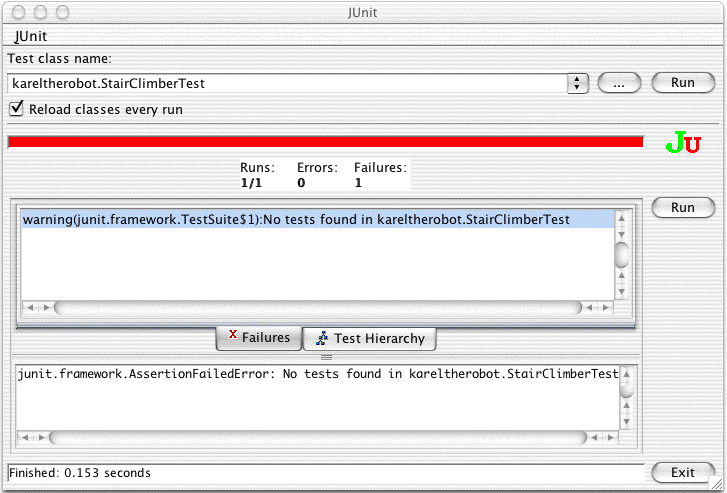Click the split pane divider handle
Image resolution: width=727 pixels, height=493 pixels.
(325, 356)
